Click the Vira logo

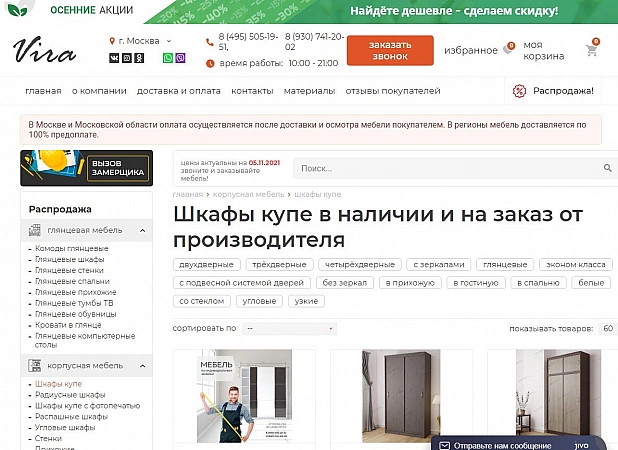click(x=44, y=52)
